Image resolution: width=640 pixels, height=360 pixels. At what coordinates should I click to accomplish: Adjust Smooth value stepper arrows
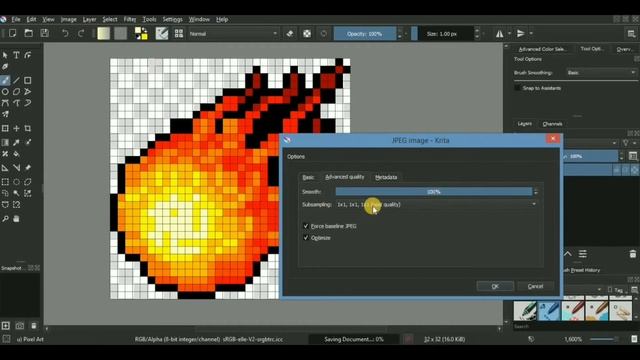coord(536,192)
